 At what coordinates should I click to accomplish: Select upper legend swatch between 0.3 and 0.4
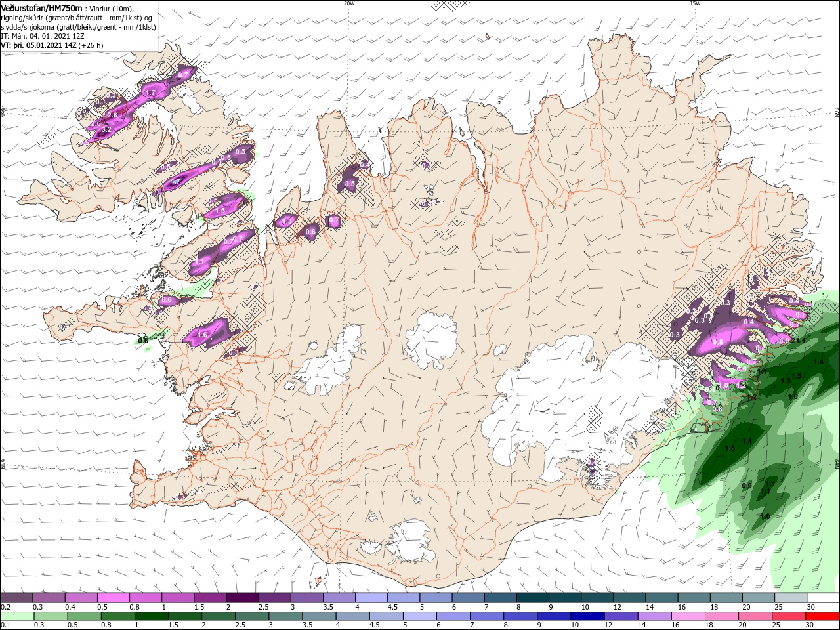(49, 597)
